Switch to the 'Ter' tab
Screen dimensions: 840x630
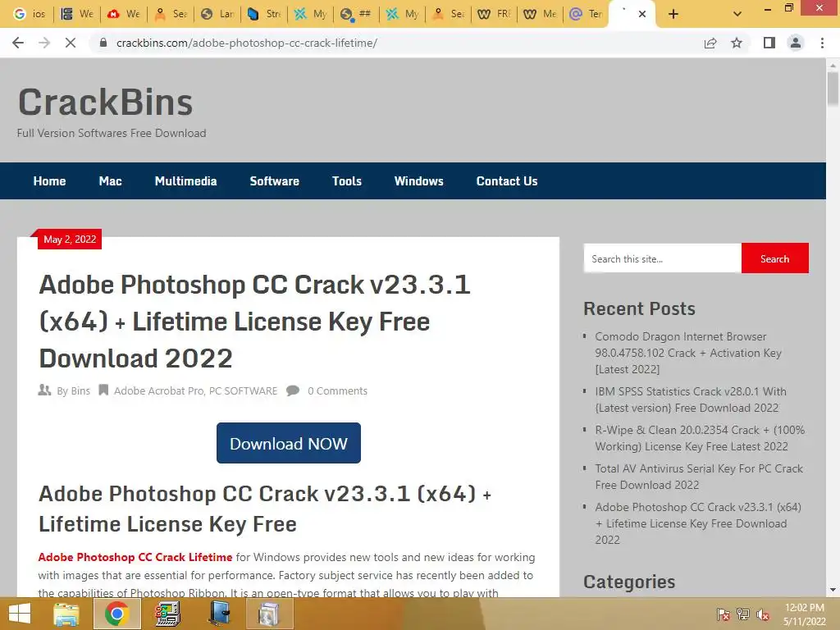(x=586, y=14)
